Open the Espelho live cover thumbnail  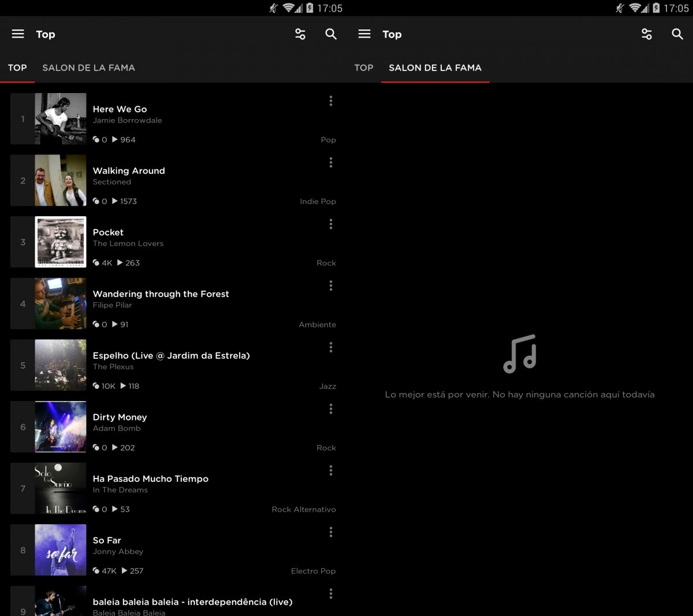coord(61,365)
